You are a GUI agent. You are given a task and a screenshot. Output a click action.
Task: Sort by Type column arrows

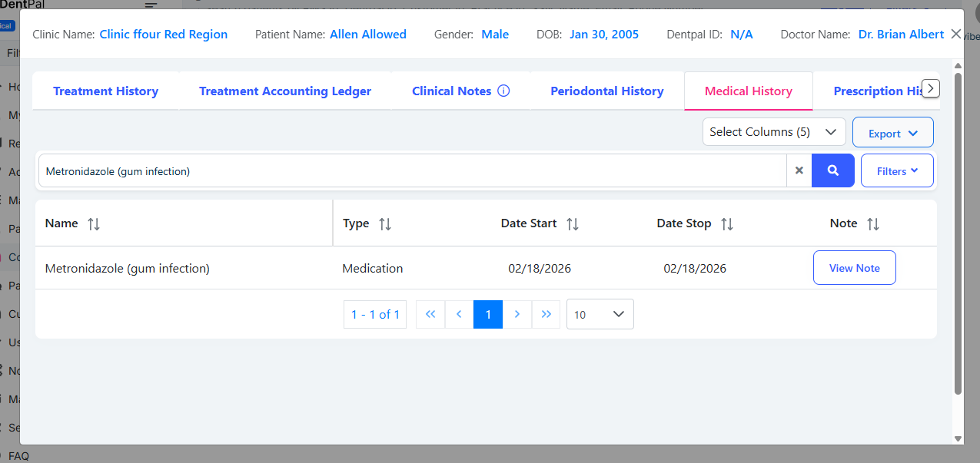pyautogui.click(x=385, y=223)
